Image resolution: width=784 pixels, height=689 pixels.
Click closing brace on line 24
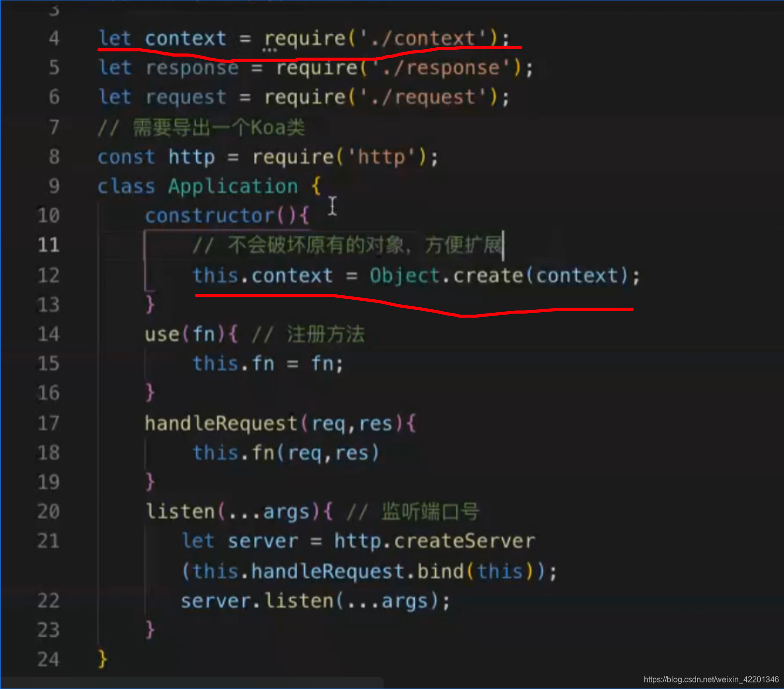tap(102, 659)
